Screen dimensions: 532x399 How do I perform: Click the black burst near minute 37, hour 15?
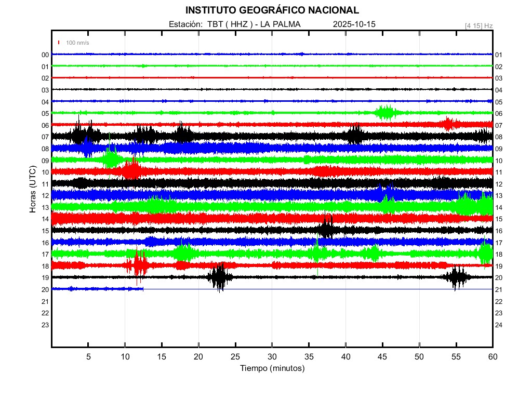(327, 230)
